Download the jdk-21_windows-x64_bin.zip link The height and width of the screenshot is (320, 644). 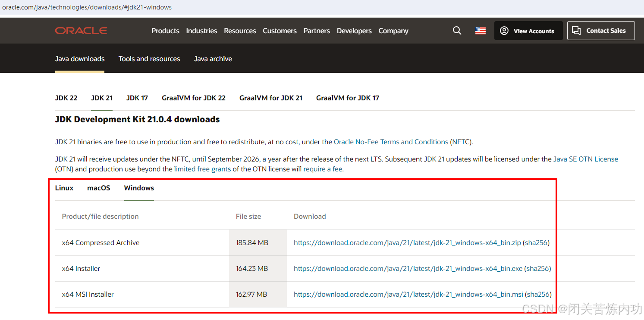[x=407, y=242]
